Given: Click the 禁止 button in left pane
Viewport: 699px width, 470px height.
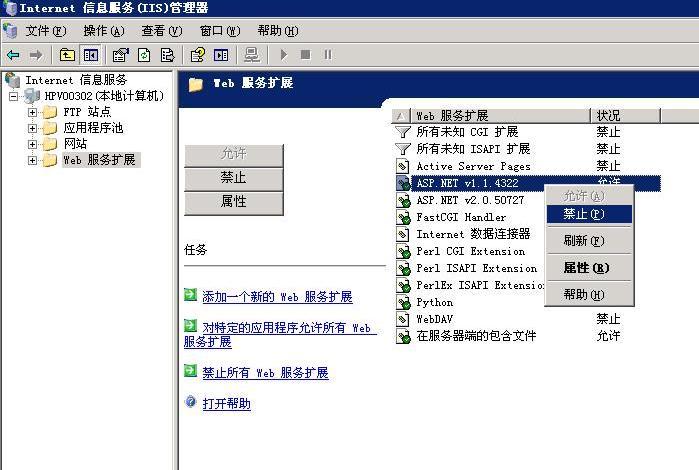Looking at the screenshot, I should click(234, 178).
